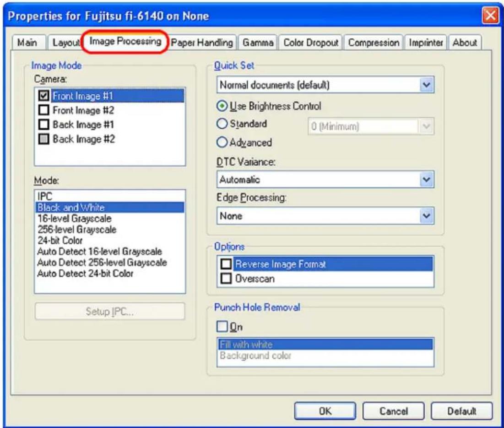Open the Compression tab
The width and height of the screenshot is (504, 428).
pos(374,43)
